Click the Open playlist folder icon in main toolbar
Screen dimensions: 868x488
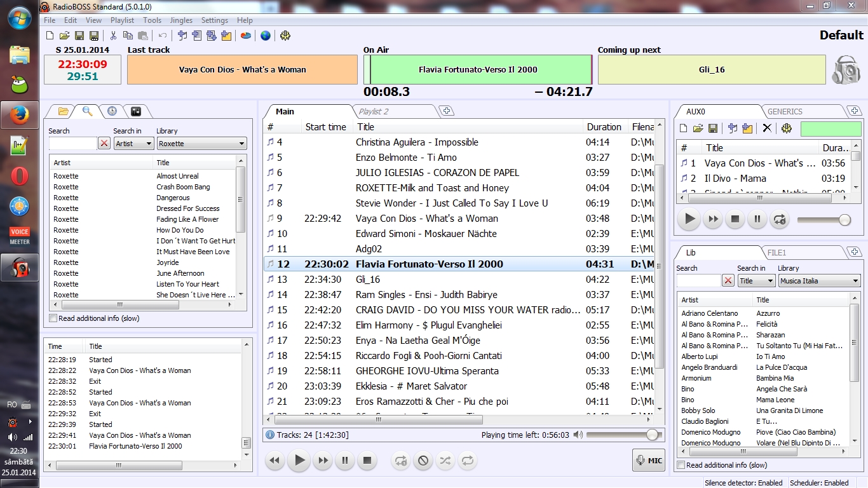65,36
